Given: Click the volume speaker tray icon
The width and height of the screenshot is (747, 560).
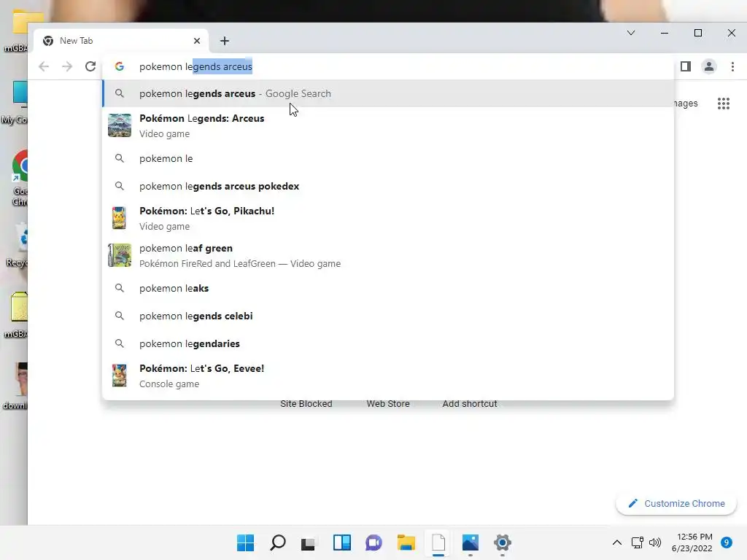Looking at the screenshot, I should tap(655, 542).
